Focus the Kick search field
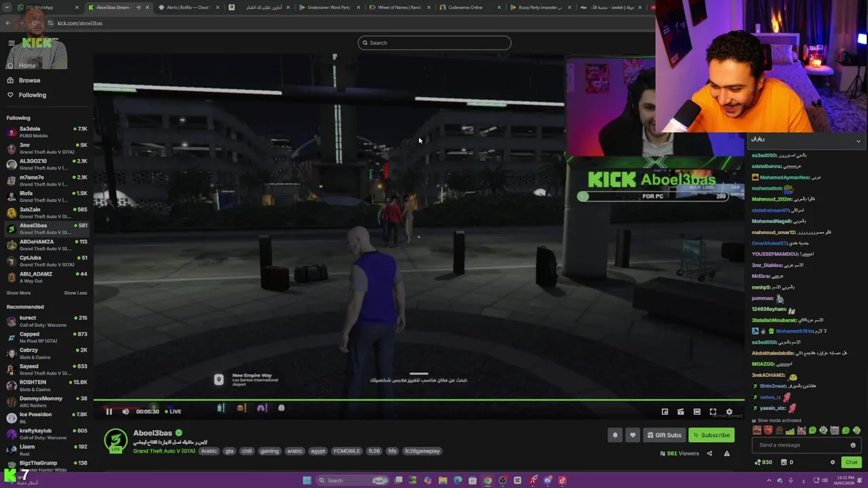The image size is (868, 488). tap(435, 43)
